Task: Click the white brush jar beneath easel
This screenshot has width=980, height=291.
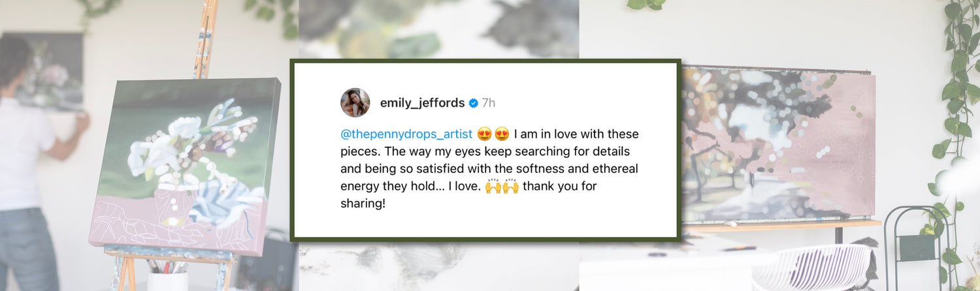Action: (169, 281)
